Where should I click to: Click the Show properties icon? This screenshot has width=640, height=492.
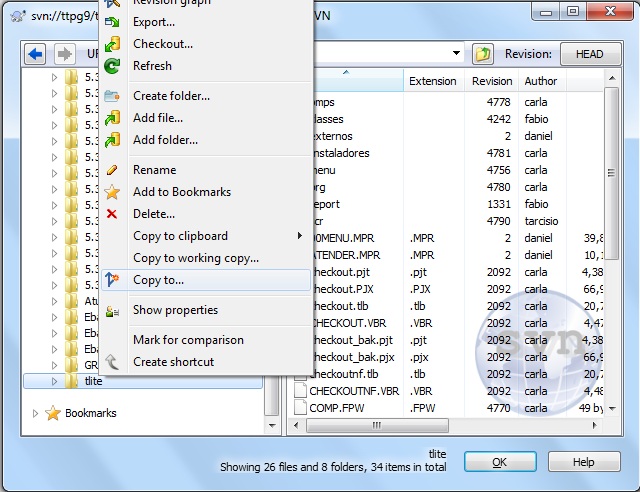112,312
